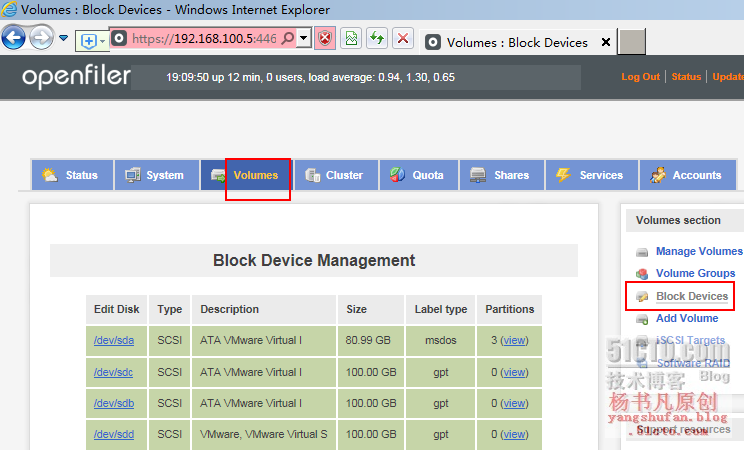This screenshot has height=450, width=744.
Task: Open the Status tab
Action: (71, 175)
